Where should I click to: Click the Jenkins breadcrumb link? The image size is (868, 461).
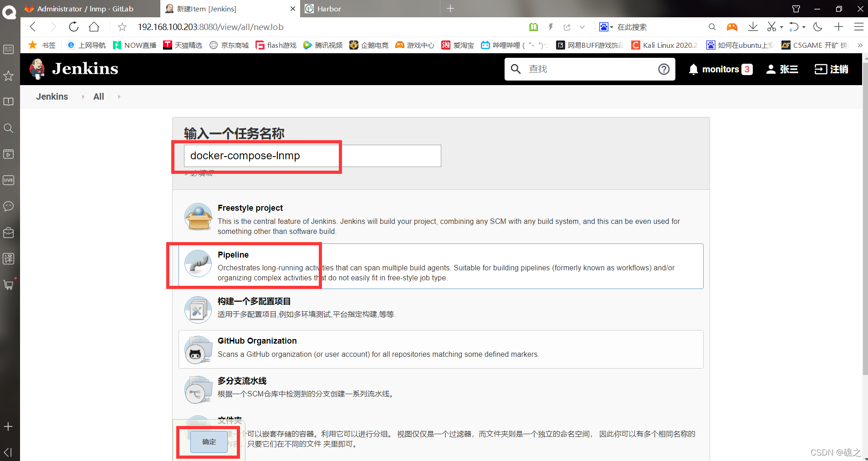52,96
